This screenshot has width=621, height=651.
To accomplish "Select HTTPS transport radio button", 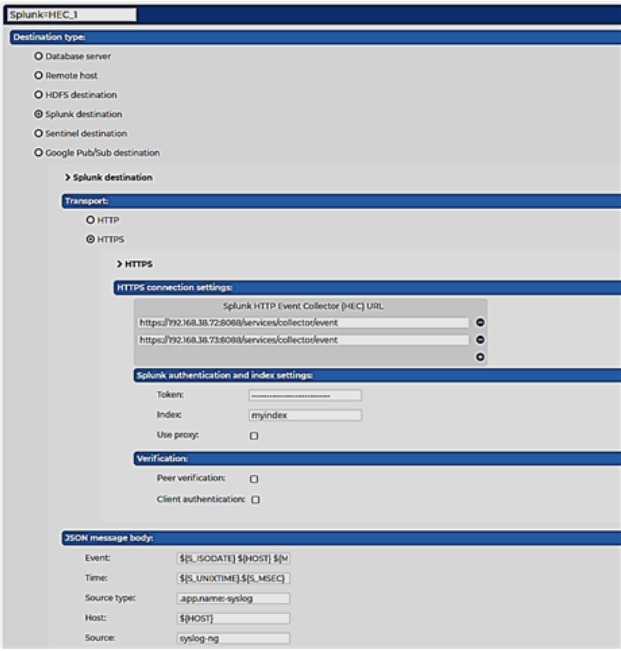I will click(x=90, y=240).
